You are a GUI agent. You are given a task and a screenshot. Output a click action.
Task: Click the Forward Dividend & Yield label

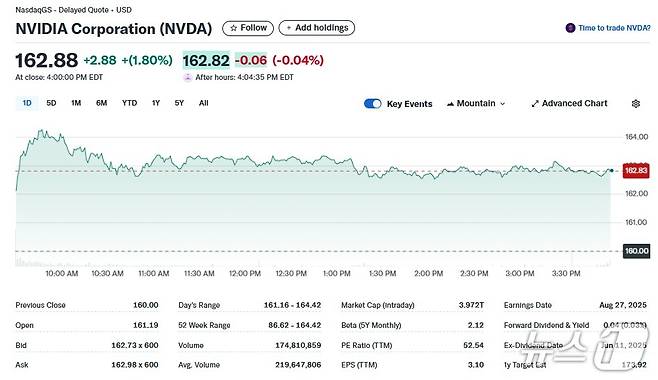[x=546, y=325]
